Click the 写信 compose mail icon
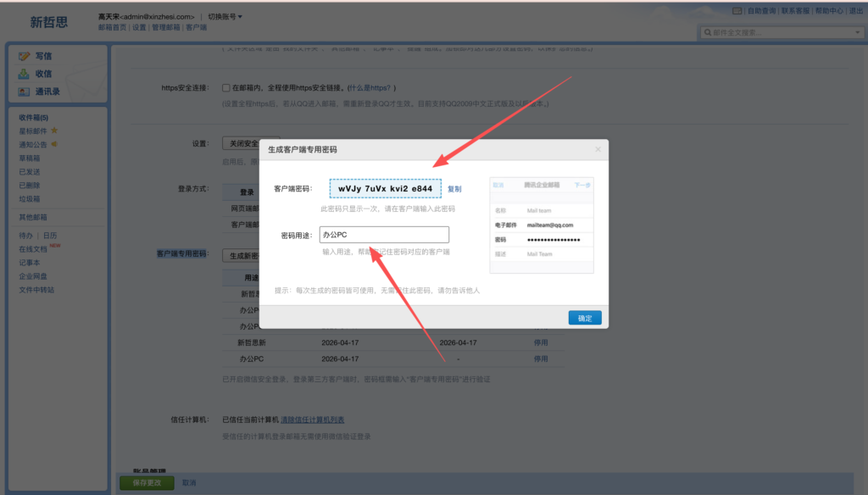This screenshot has width=868, height=495. 25,56
